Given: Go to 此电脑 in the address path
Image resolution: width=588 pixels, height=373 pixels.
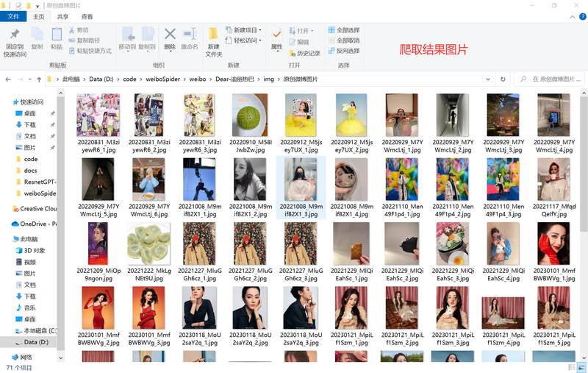Looking at the screenshot, I should pos(71,79).
